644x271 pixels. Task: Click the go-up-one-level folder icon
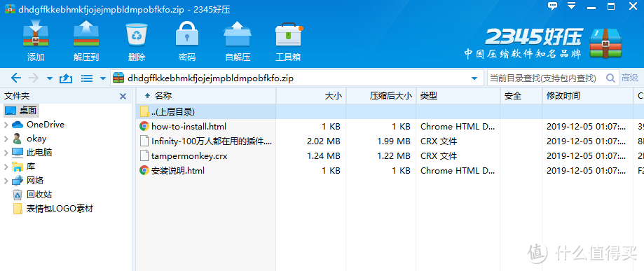(x=66, y=78)
